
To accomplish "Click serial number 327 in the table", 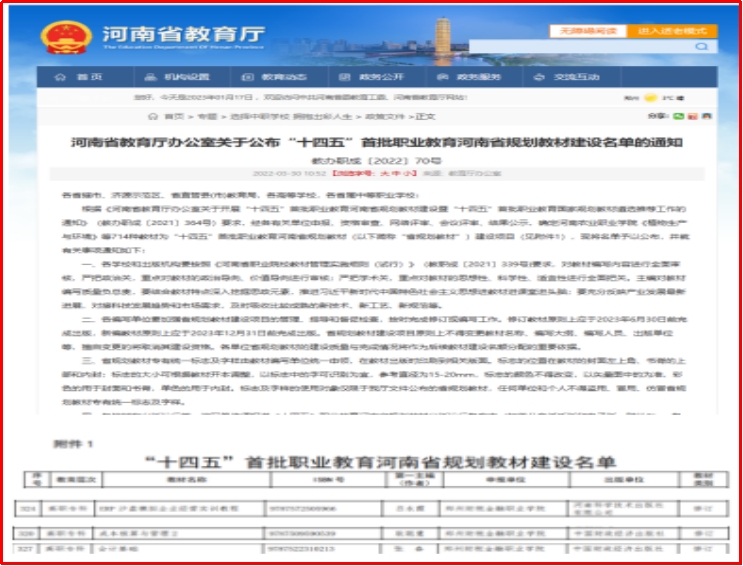I will pyautogui.click(x=27, y=549).
